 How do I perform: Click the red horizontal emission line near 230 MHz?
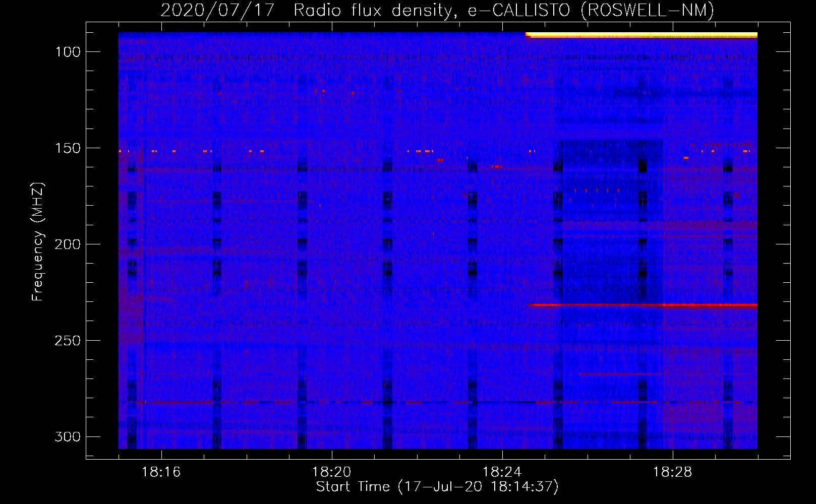[643, 305]
